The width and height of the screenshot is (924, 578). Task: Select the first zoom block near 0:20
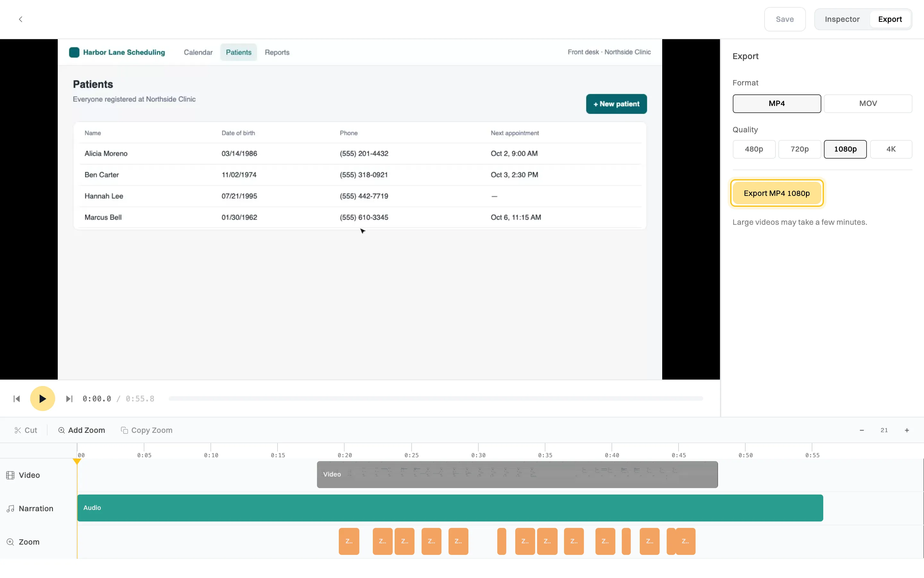(x=349, y=541)
